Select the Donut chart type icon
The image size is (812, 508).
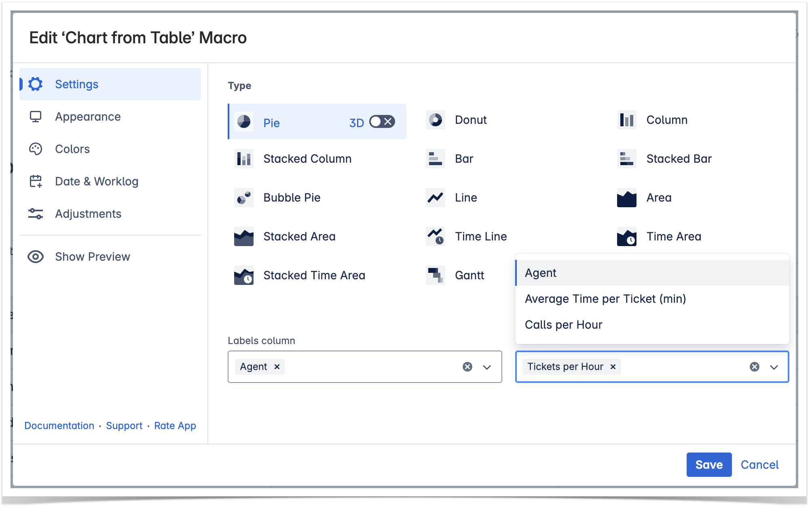435,120
